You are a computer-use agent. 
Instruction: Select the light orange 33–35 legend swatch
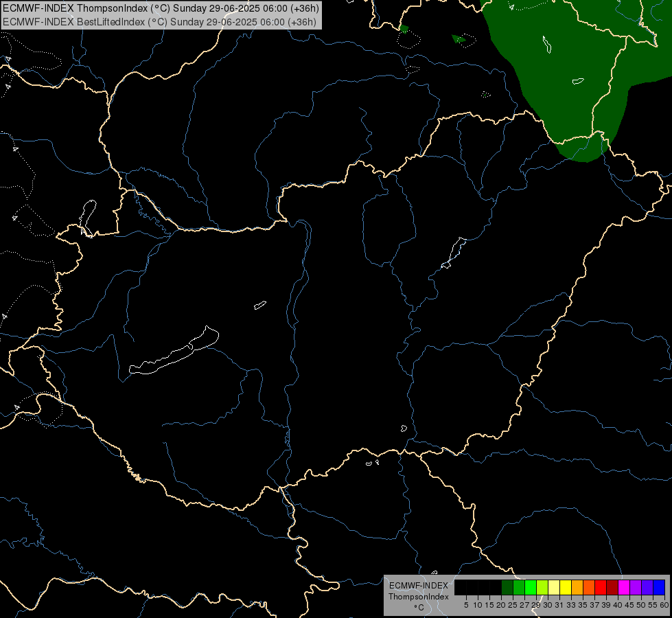(x=577, y=587)
